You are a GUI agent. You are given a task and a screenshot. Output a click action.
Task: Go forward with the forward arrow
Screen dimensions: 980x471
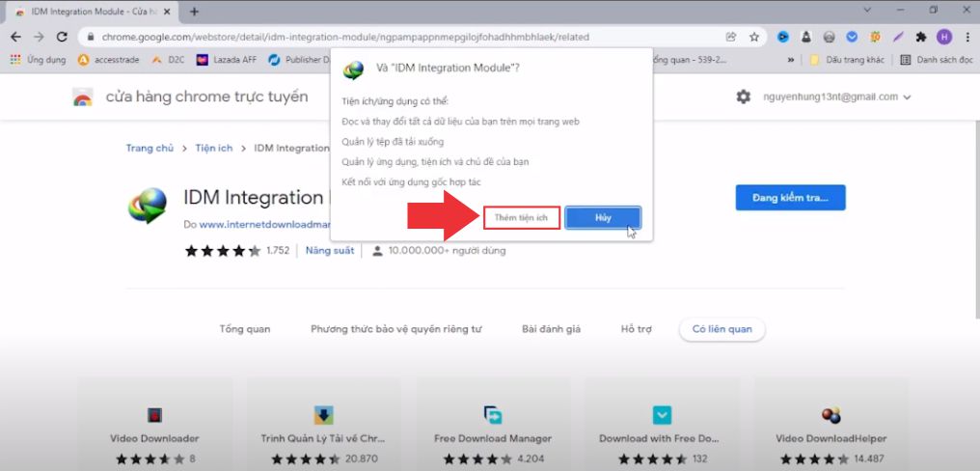click(39, 37)
